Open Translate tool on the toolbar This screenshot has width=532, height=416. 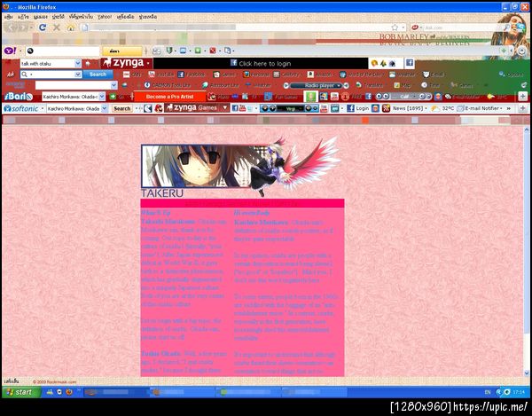pyautogui.click(x=369, y=85)
